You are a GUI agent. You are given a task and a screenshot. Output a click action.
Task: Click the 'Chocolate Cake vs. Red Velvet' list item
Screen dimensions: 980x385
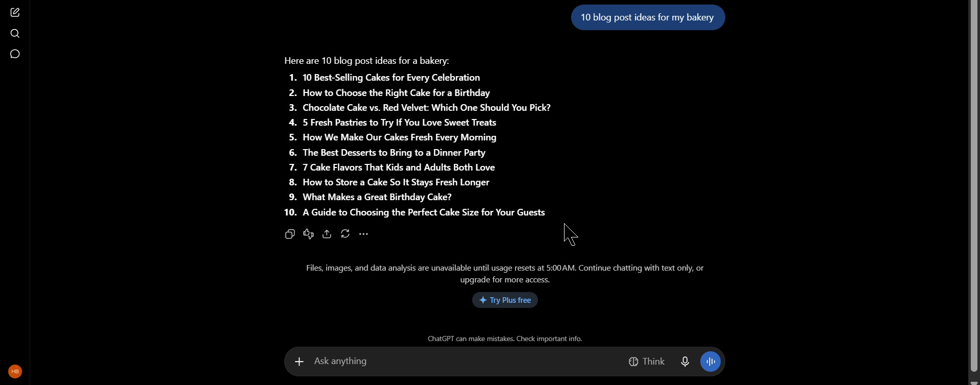(x=427, y=108)
